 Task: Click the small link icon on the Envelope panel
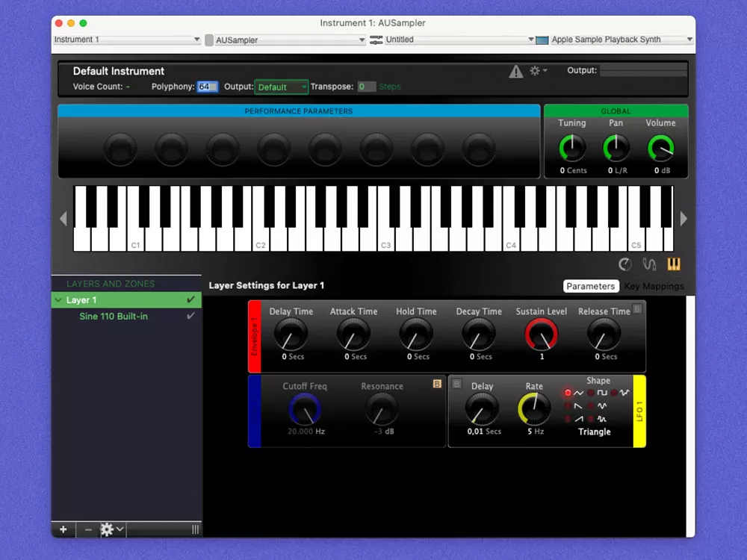click(x=638, y=308)
